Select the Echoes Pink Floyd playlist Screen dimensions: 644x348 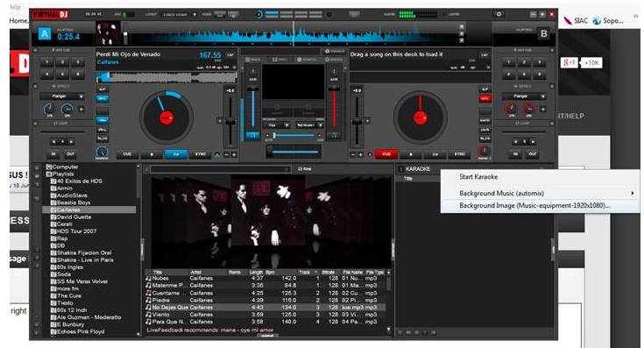coord(80,331)
